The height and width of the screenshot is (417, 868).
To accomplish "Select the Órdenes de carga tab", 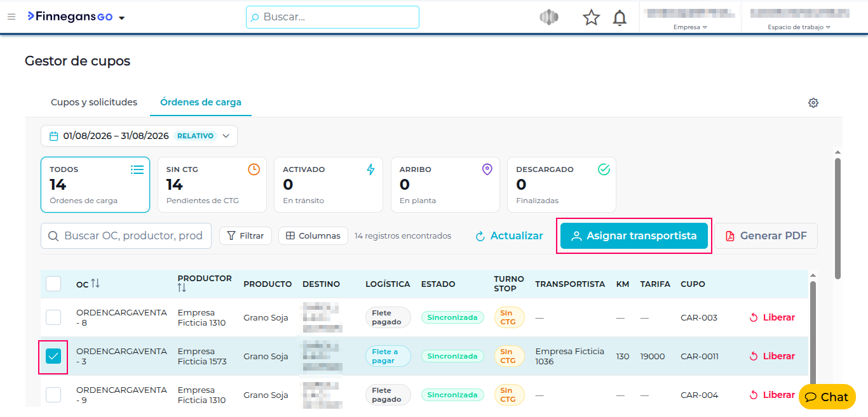I will pos(201,102).
